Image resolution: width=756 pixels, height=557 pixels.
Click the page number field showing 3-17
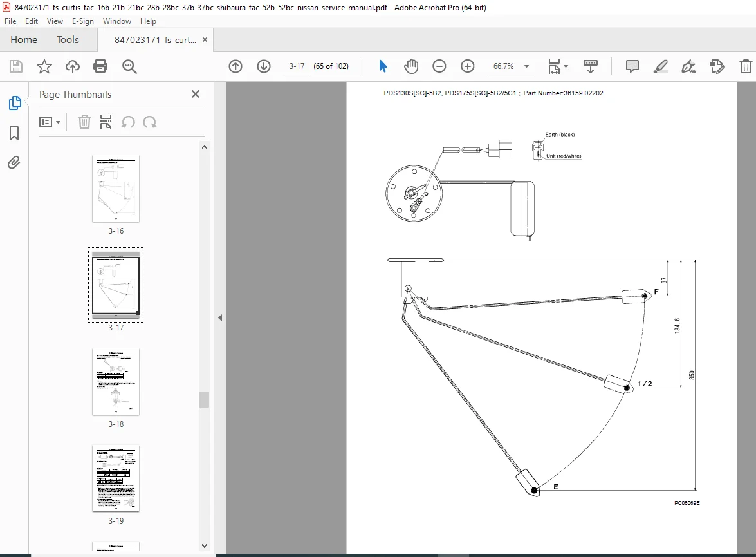(297, 66)
